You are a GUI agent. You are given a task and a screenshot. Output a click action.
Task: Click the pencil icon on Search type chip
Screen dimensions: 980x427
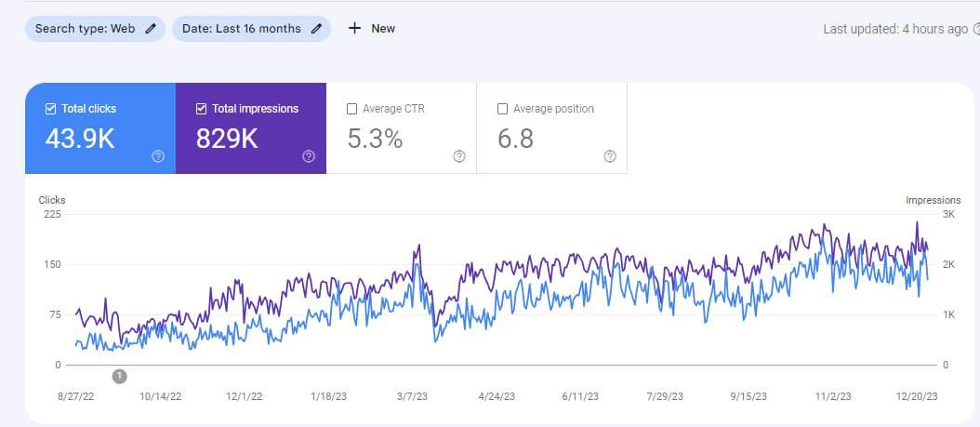[151, 29]
